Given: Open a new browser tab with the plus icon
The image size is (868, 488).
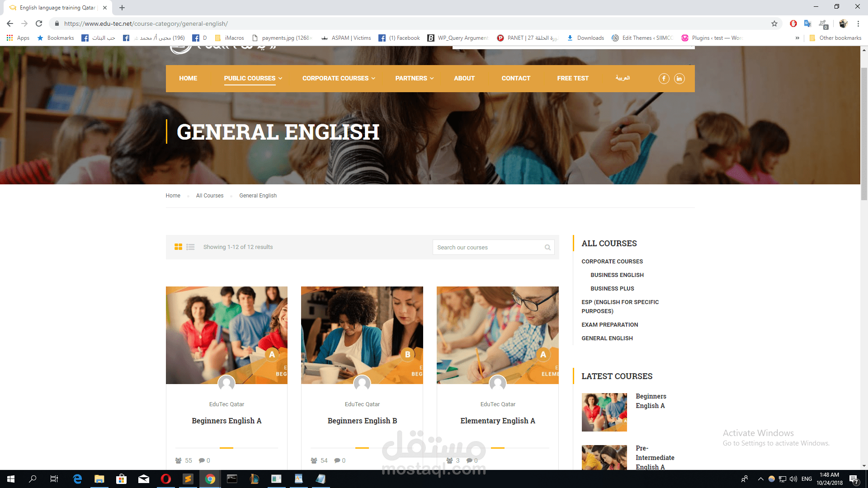Looking at the screenshot, I should point(122,8).
